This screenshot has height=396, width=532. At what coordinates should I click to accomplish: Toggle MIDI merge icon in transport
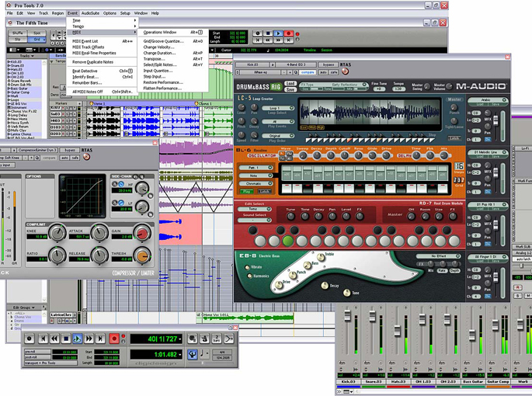(x=229, y=339)
